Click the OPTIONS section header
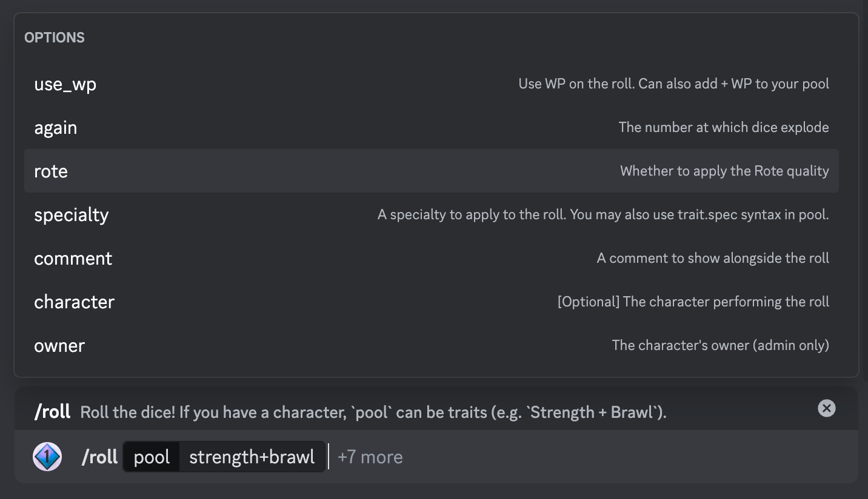Viewport: 868px width, 499px height. (55, 38)
